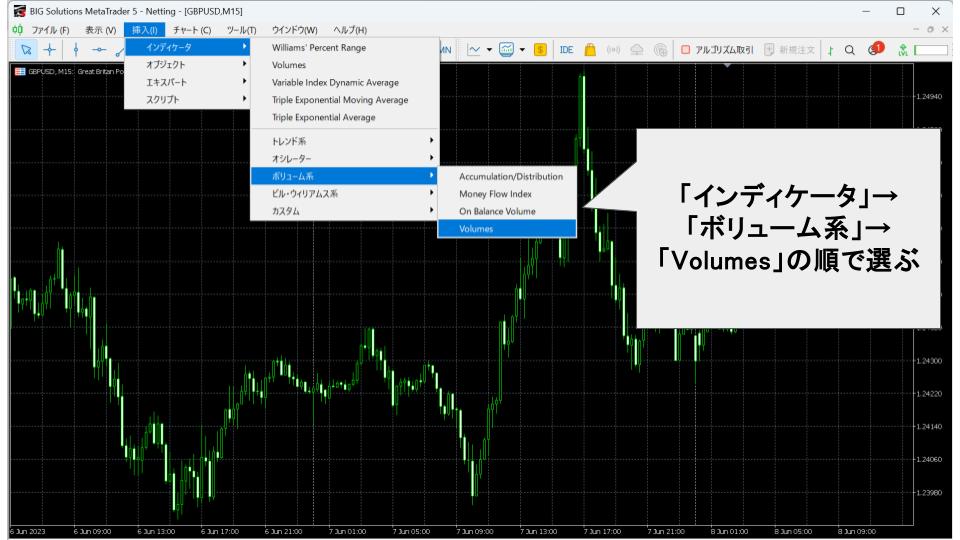This screenshot has width=960, height=540.
Task: Activate the crosshair tool
Action: 50,50
